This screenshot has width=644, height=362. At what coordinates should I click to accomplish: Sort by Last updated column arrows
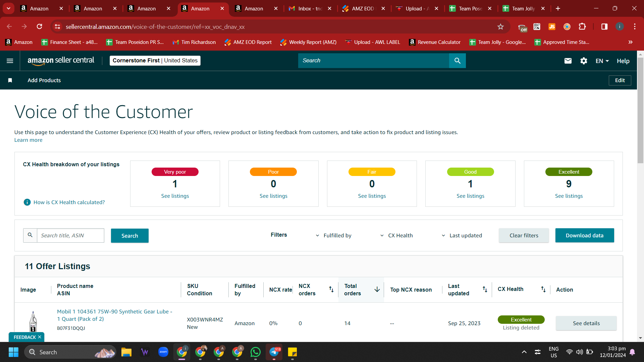click(x=485, y=289)
